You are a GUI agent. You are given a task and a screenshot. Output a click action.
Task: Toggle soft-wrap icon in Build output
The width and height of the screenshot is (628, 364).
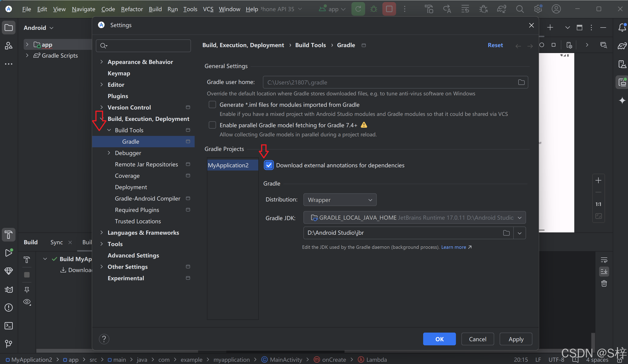(x=604, y=260)
